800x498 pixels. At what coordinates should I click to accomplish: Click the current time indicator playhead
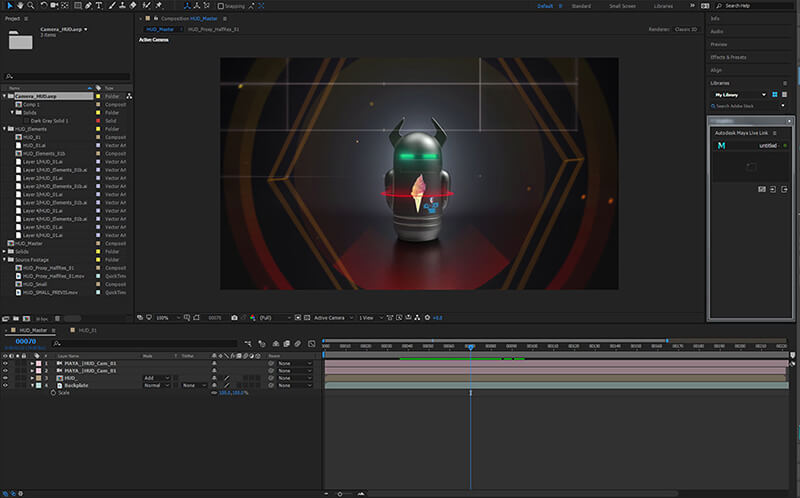pos(470,347)
